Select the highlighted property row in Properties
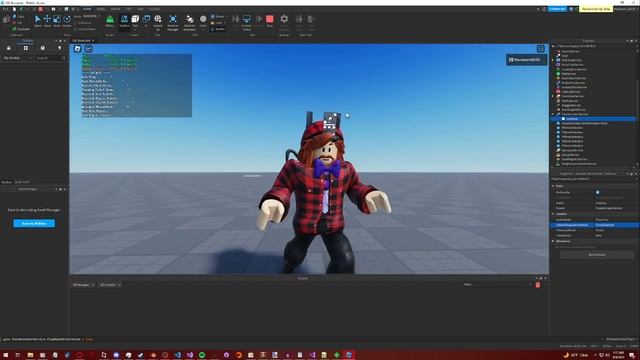Viewport: 640px width, 360px height. click(x=595, y=225)
